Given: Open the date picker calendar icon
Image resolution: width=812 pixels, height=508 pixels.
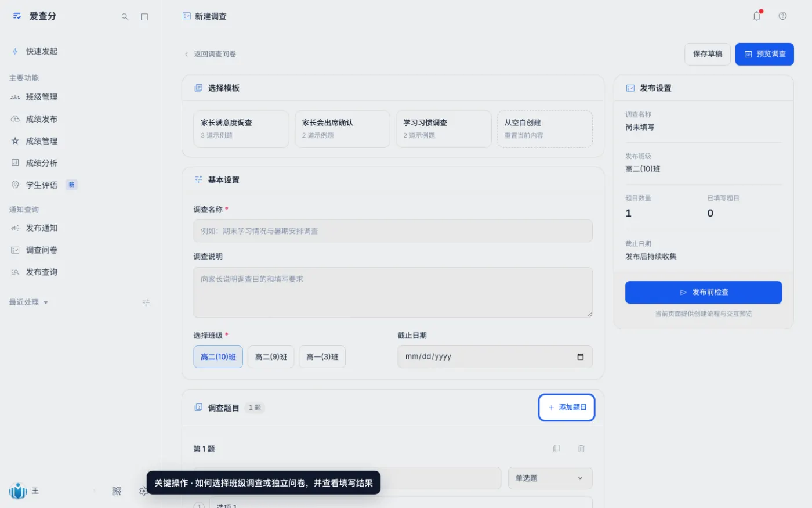Looking at the screenshot, I should [580, 356].
